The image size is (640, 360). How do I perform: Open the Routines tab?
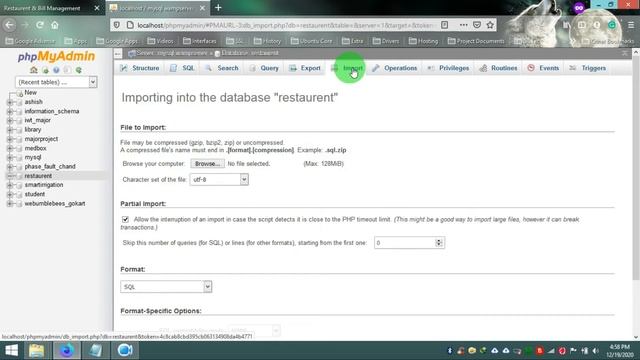pos(498,68)
